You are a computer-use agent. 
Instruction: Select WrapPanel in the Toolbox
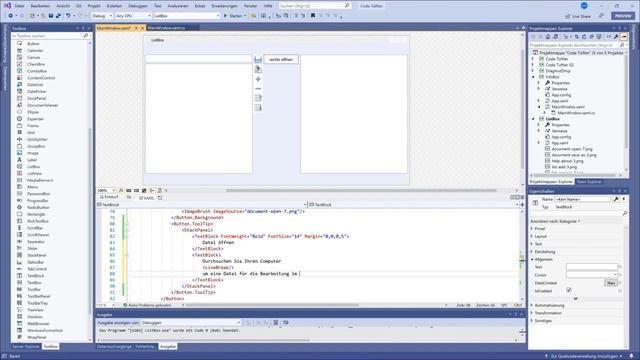(37, 337)
